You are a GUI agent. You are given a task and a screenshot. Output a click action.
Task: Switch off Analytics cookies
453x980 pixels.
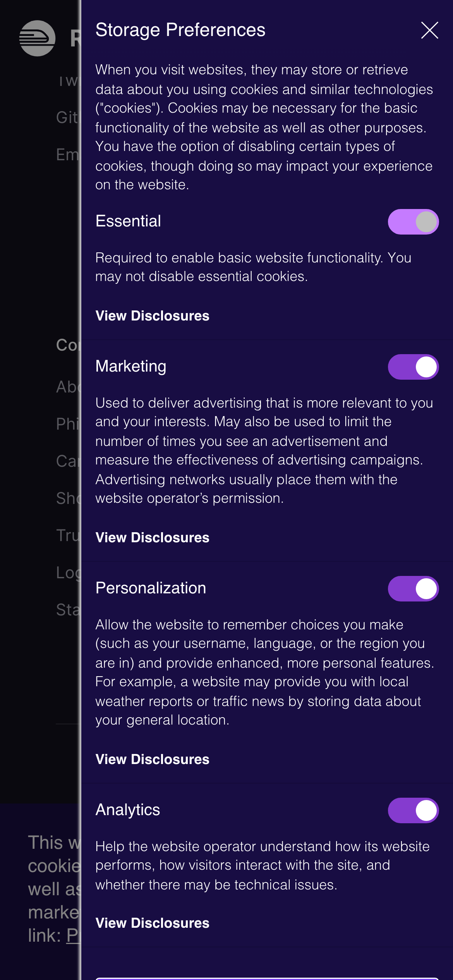[x=413, y=810]
